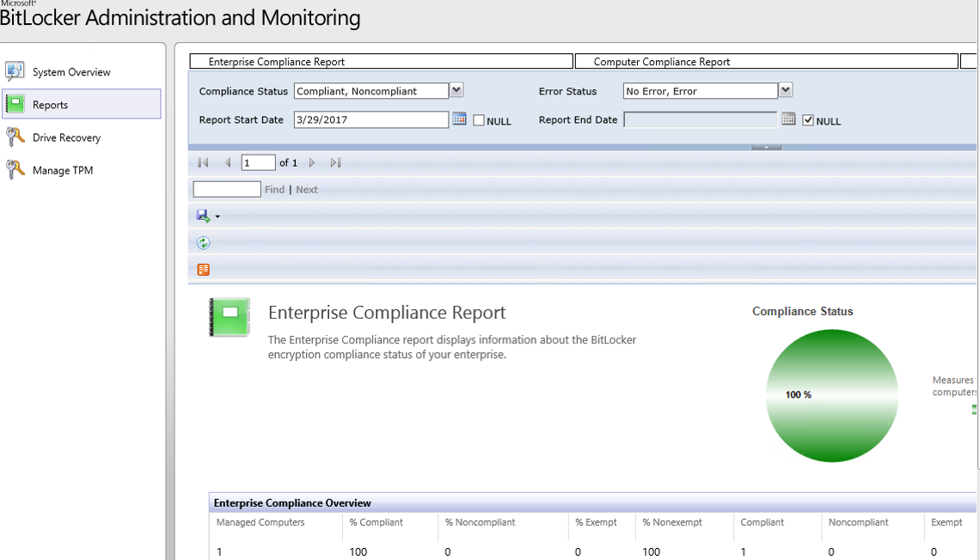Open Drive Recovery in the sidebar

click(66, 137)
